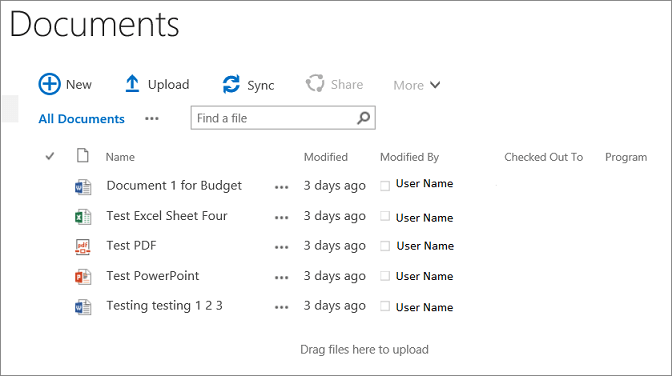Open ellipsis menu for Testing testing 1 2 3
Viewport: 672px width, 376px height.
[x=282, y=307]
